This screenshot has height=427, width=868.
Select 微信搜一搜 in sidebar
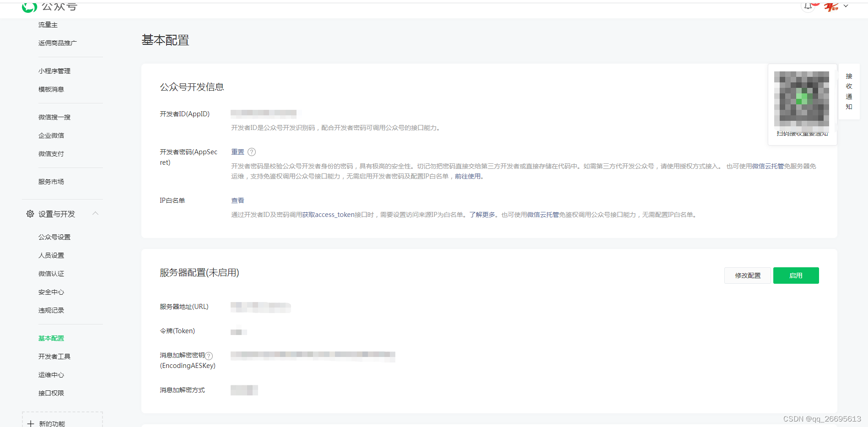tap(54, 117)
